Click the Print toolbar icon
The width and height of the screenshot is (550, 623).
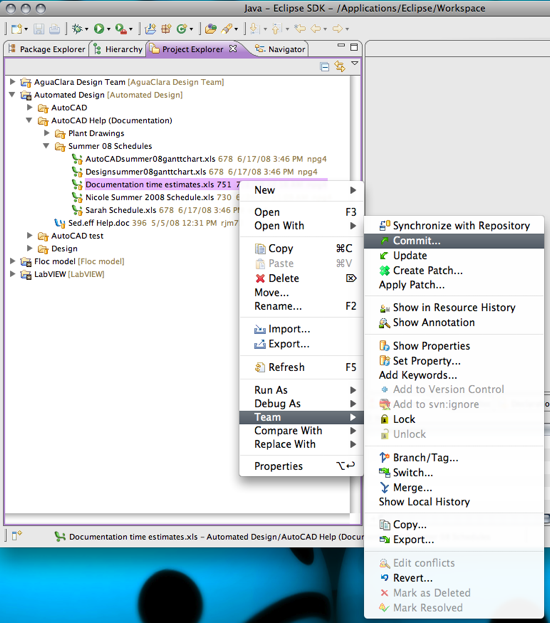click(x=54, y=29)
